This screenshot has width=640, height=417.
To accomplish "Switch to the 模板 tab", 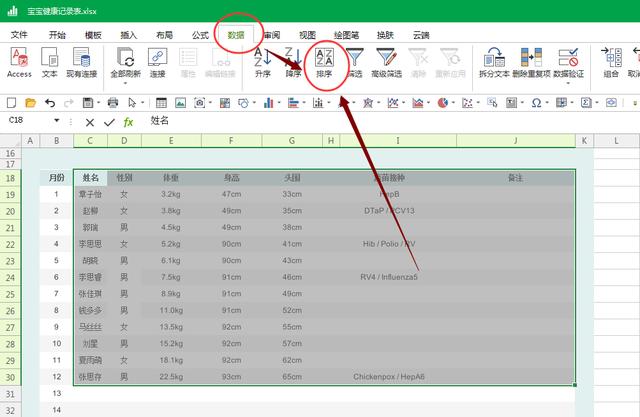I will [x=93, y=35].
